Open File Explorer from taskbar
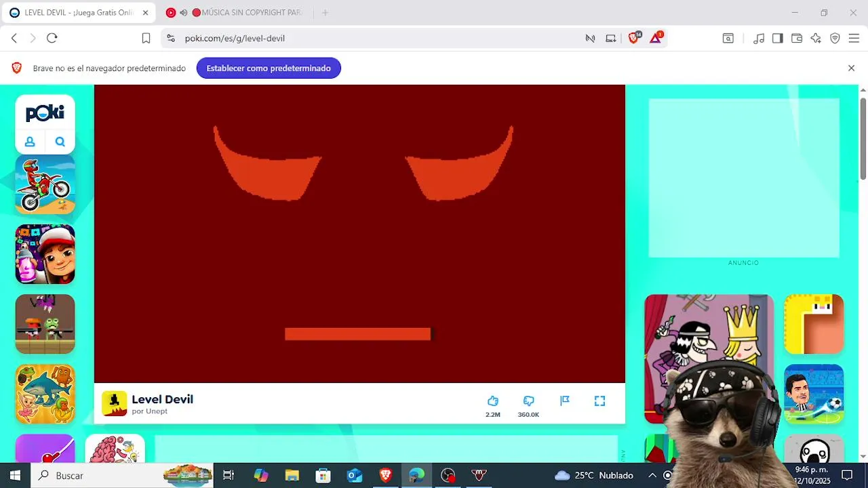This screenshot has height=488, width=868. tap(292, 475)
